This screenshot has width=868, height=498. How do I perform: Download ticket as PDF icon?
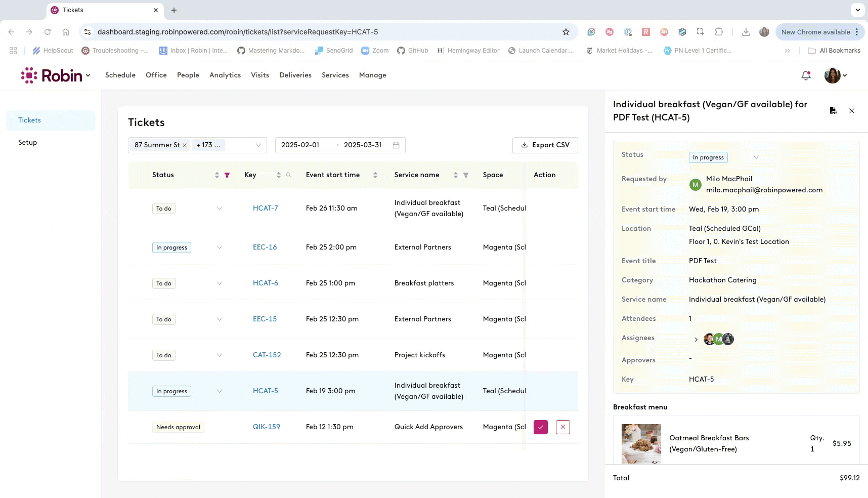click(833, 110)
